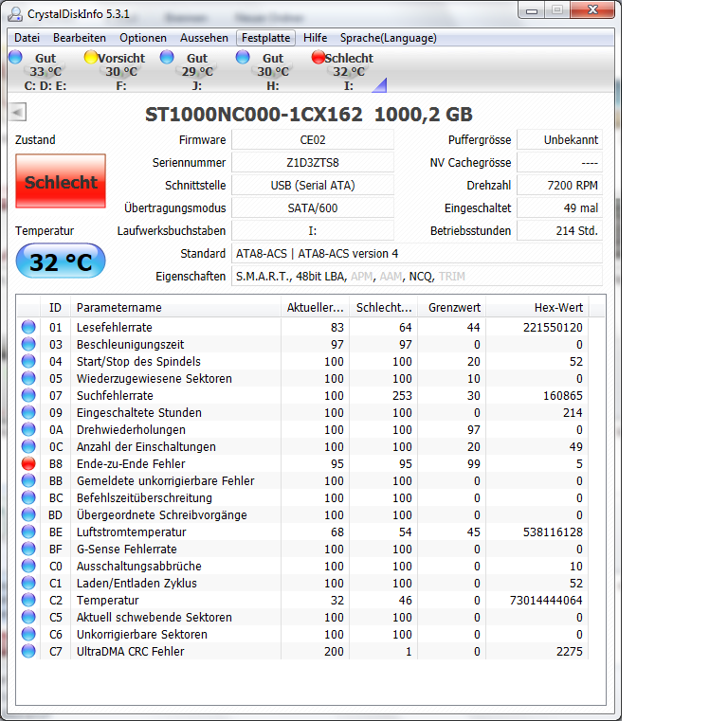This screenshot has width=728, height=721.
Task: Click status icon for Luftstromtemperatur row
Action: 28,532
